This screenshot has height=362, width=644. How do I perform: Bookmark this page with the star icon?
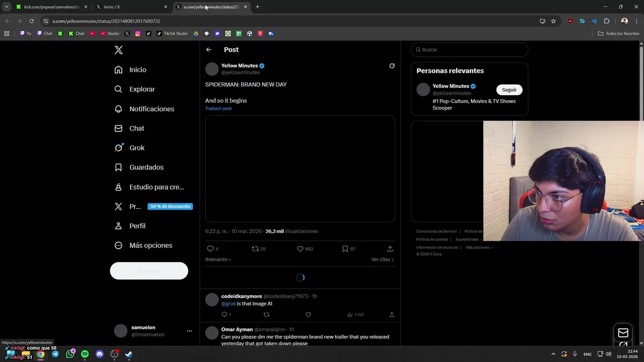(553, 21)
